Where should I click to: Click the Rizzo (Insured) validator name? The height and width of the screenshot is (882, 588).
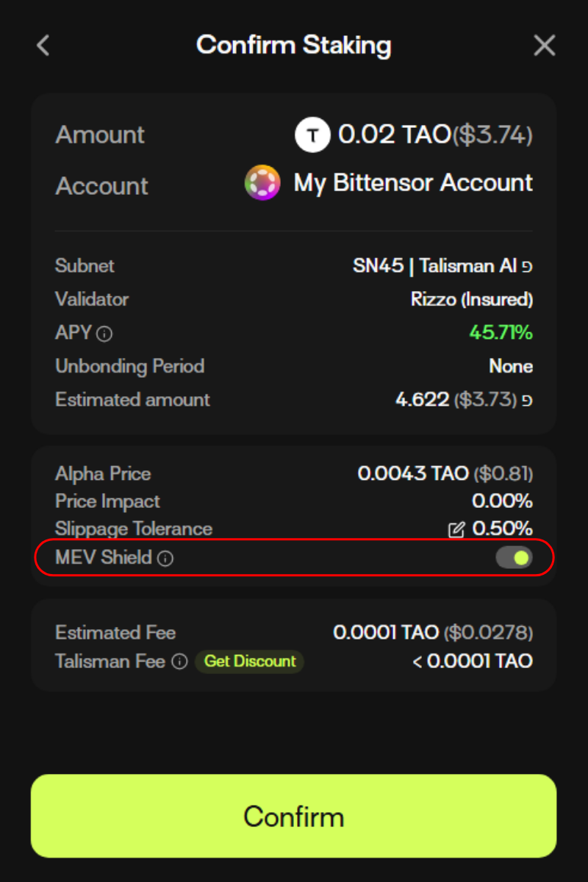pos(471,300)
